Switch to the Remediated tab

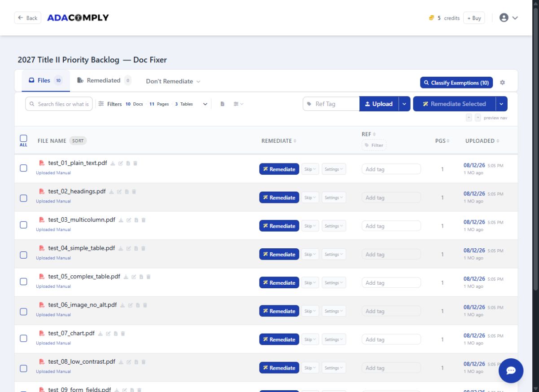(104, 80)
